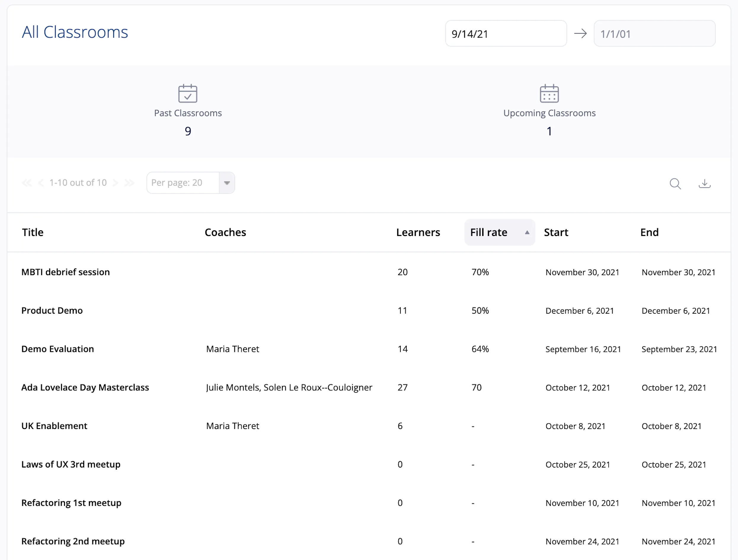Click the start date field 9/14/21
The height and width of the screenshot is (560, 738).
pos(506,33)
